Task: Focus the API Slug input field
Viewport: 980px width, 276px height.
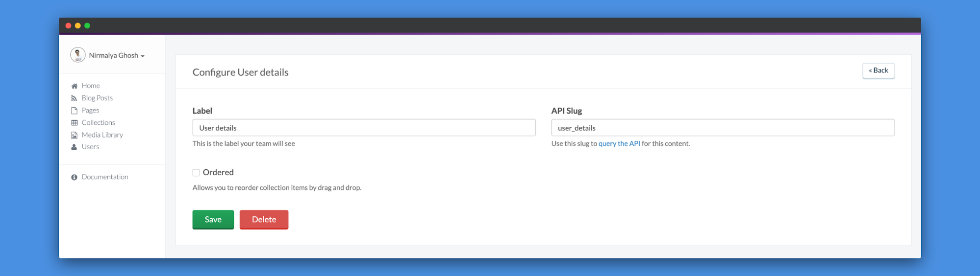Action: pyautogui.click(x=722, y=128)
